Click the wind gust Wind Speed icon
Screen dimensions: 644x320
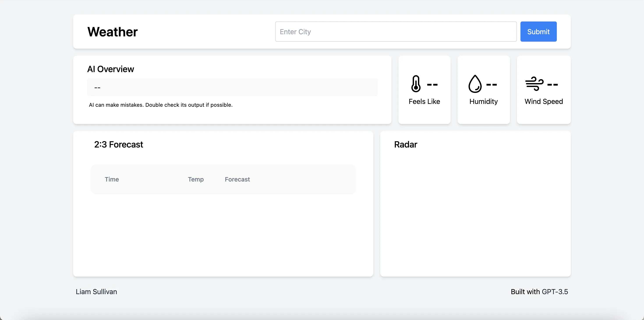click(x=534, y=84)
